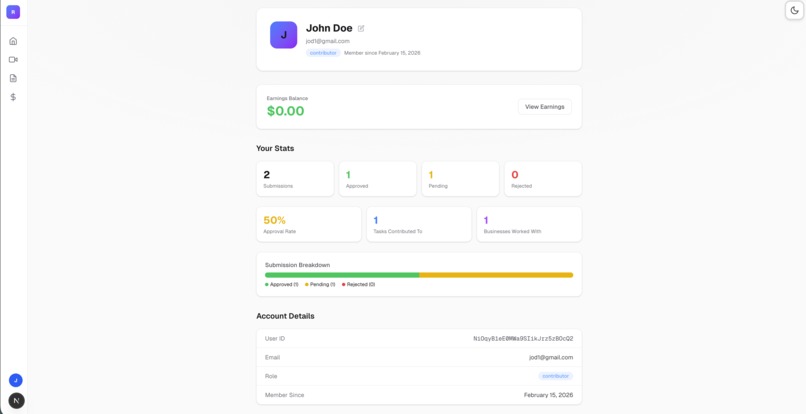
Task: Click the Tasks Contributed To card
Action: (x=419, y=224)
